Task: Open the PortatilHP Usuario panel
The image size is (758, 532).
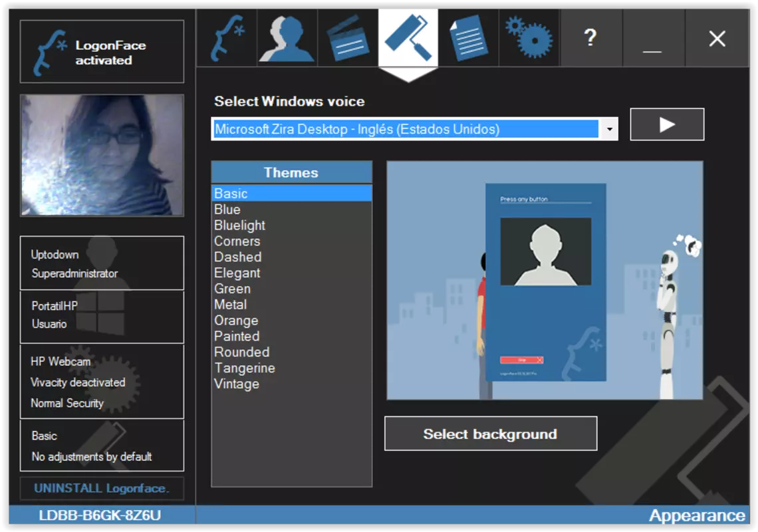Action: click(102, 317)
